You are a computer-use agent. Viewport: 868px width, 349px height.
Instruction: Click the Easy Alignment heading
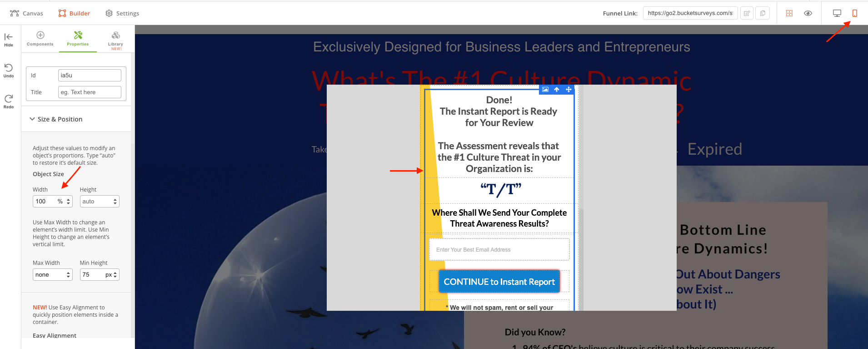(x=55, y=335)
